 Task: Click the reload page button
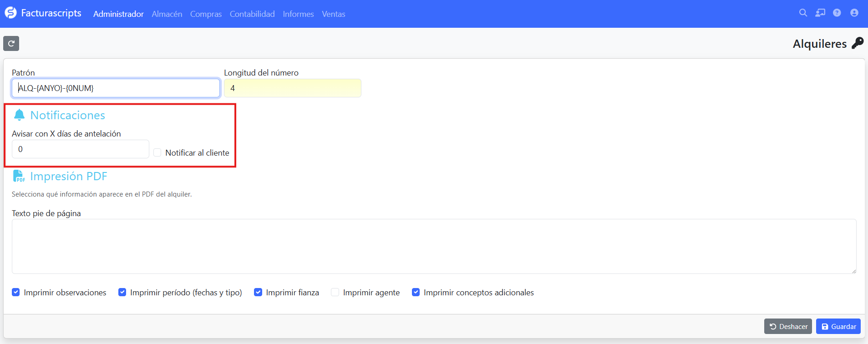coord(11,44)
